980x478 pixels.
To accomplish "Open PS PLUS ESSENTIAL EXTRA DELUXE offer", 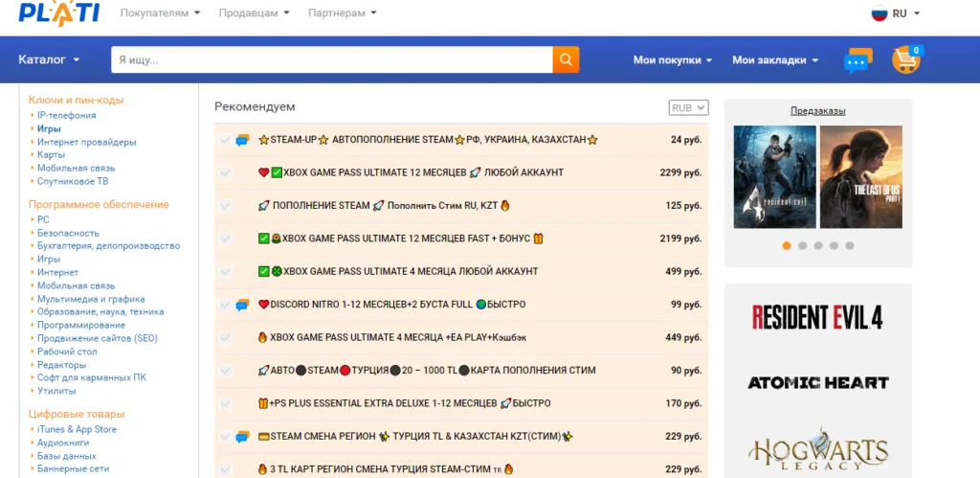I will [x=404, y=403].
